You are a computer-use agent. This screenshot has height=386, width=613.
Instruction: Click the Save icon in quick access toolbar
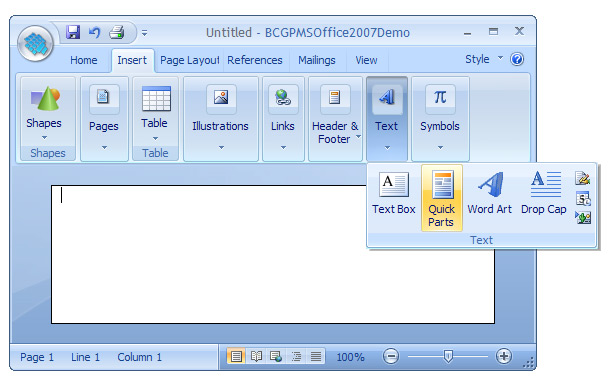click(73, 32)
